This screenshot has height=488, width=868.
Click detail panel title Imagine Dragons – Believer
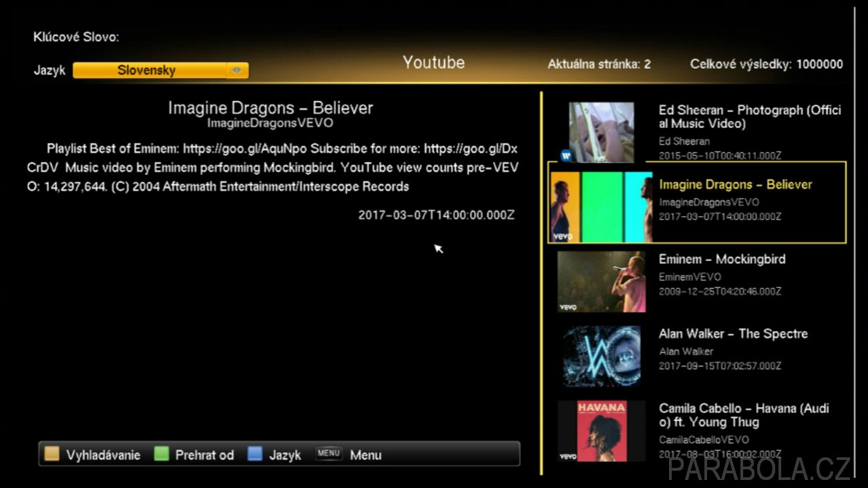pyautogui.click(x=270, y=107)
